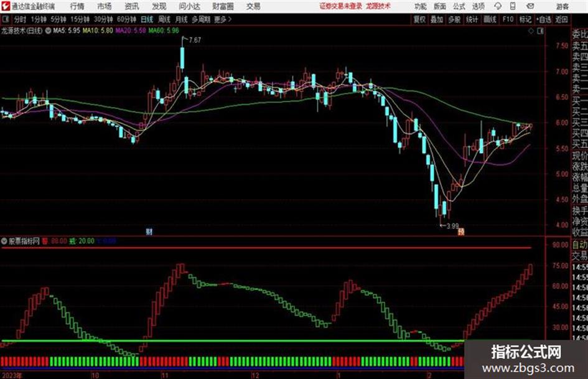Click the 标记 mark button
The height and width of the screenshot is (379, 588).
click(x=525, y=19)
